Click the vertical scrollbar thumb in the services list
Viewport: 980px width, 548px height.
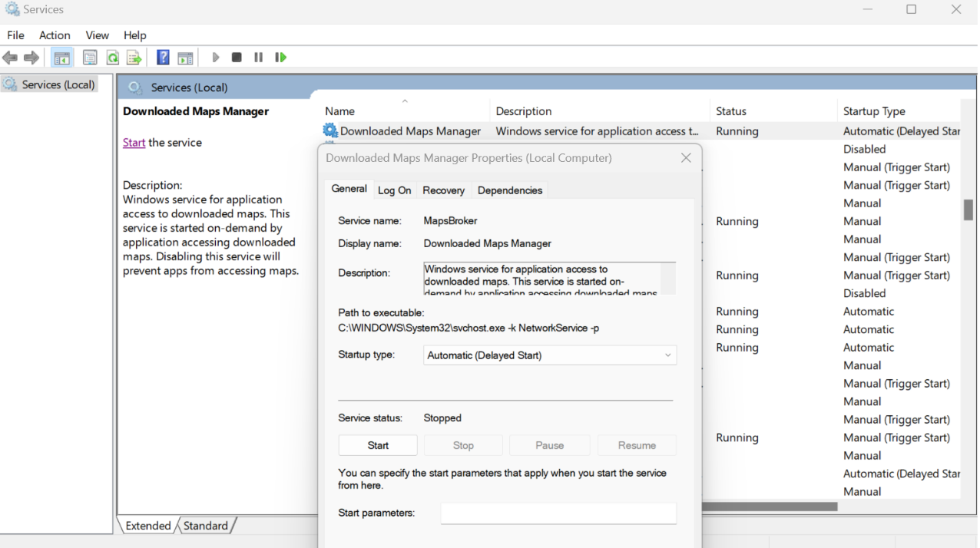pyautogui.click(x=968, y=210)
